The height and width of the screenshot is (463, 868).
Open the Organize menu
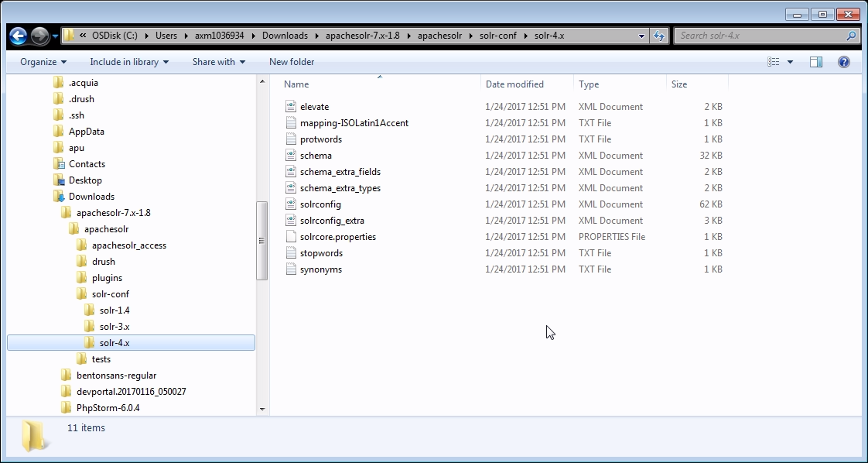tap(43, 62)
